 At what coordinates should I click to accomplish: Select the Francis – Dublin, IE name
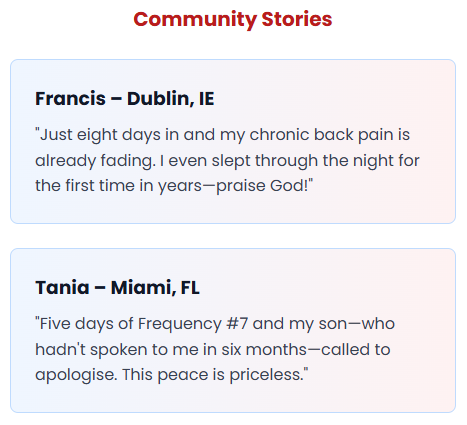point(125,99)
